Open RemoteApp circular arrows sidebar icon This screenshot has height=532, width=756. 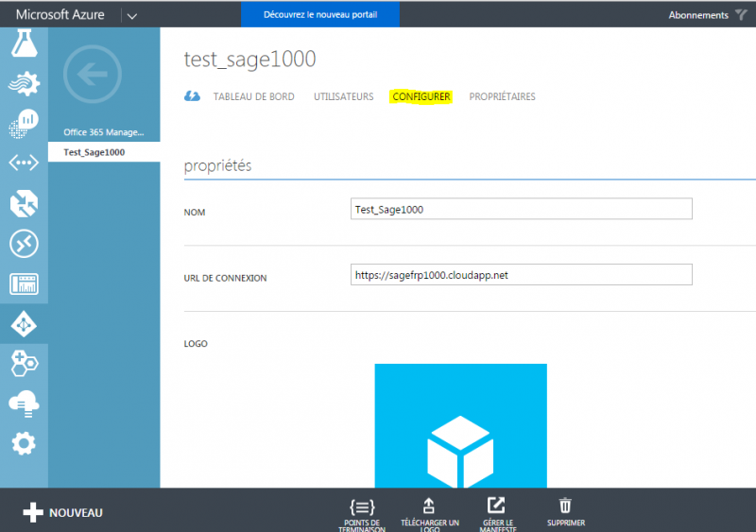click(x=25, y=244)
